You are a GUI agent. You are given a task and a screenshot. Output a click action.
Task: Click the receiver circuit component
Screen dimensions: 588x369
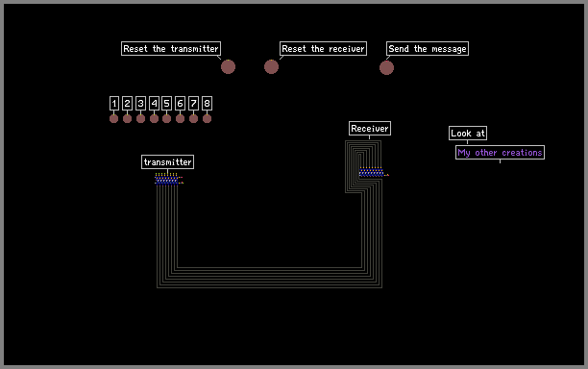(374, 172)
